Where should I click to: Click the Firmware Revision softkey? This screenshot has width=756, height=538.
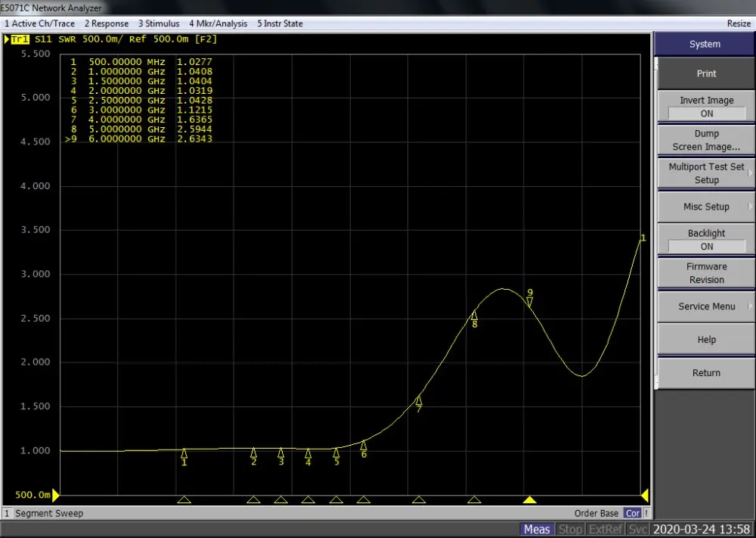pyautogui.click(x=706, y=273)
